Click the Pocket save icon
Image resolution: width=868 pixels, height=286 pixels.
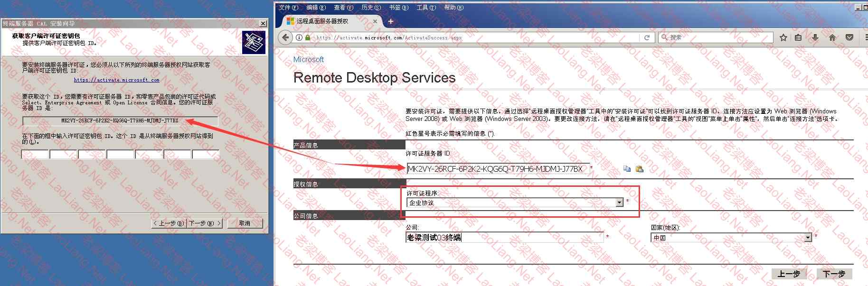coord(849,37)
